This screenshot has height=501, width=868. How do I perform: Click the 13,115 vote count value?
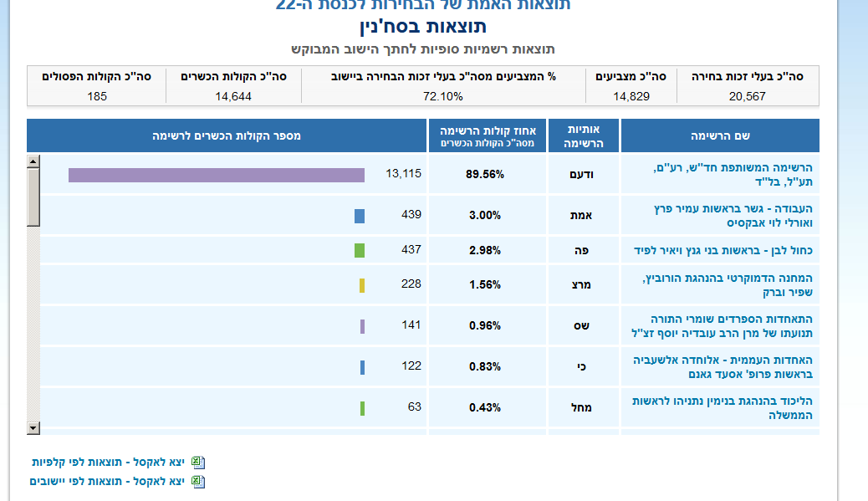click(404, 173)
